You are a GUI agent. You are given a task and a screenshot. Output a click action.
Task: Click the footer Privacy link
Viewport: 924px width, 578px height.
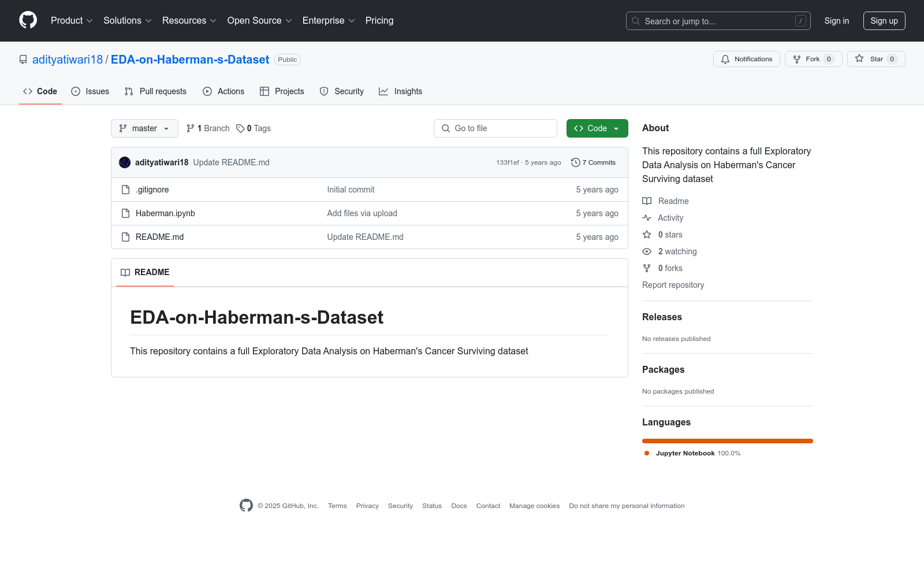click(x=367, y=506)
